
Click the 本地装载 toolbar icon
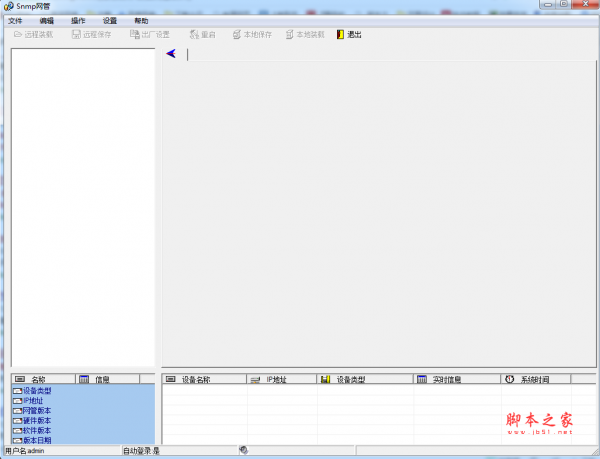click(x=290, y=34)
